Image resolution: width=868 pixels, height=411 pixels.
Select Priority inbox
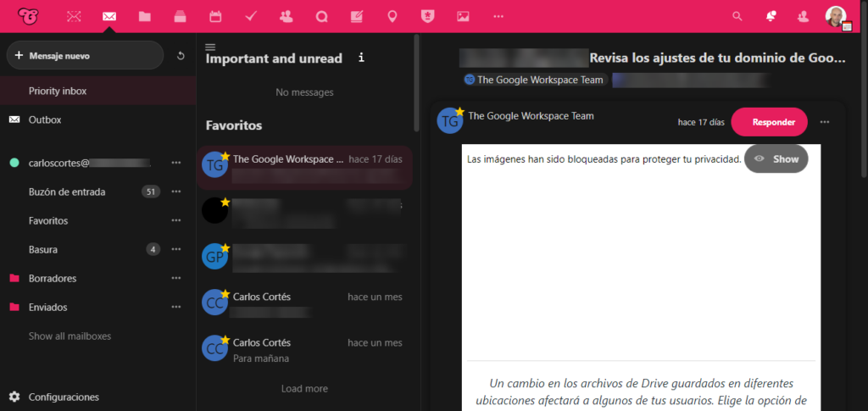(98, 91)
